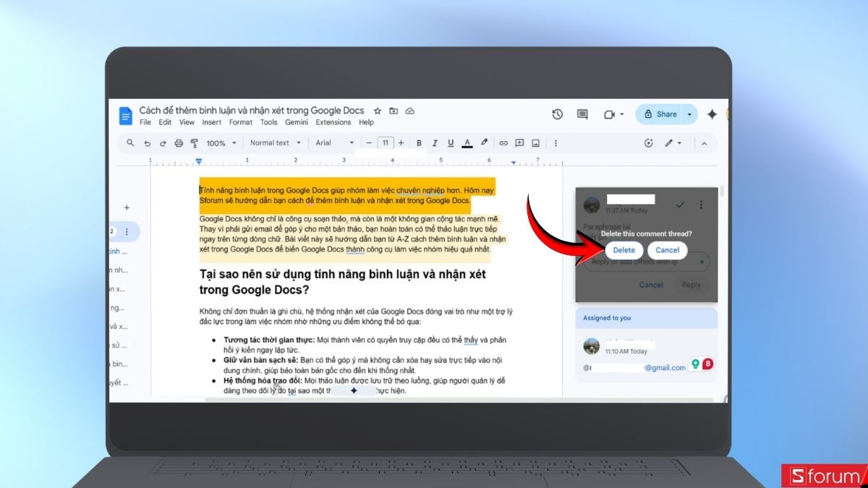
Task: Print the document
Action: (x=179, y=143)
